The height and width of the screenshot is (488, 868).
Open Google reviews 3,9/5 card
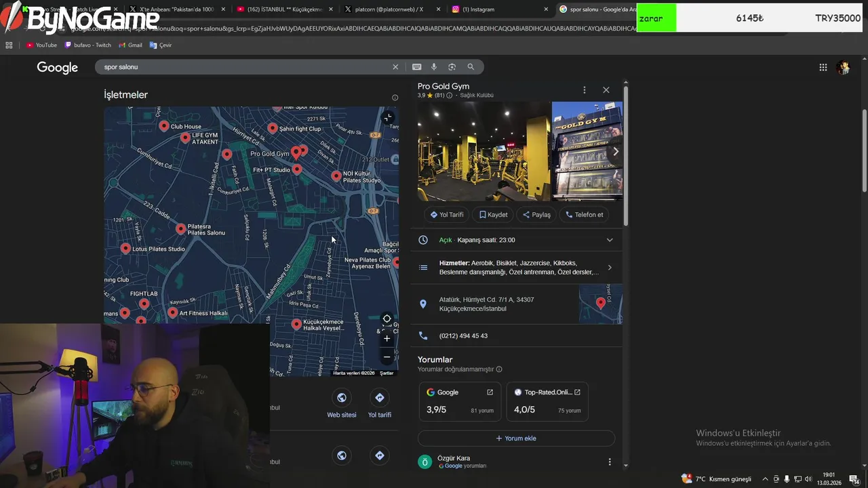[460, 401]
